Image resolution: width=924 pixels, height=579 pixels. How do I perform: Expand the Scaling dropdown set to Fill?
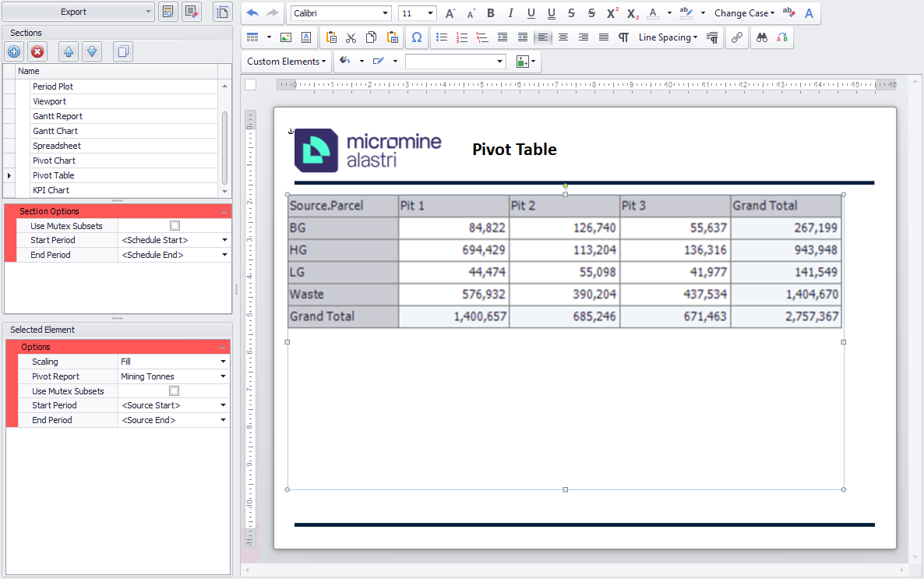coord(224,362)
